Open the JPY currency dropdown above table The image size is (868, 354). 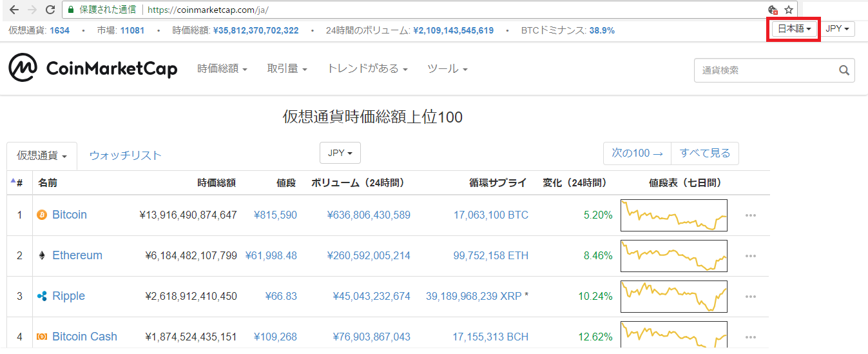click(x=340, y=153)
